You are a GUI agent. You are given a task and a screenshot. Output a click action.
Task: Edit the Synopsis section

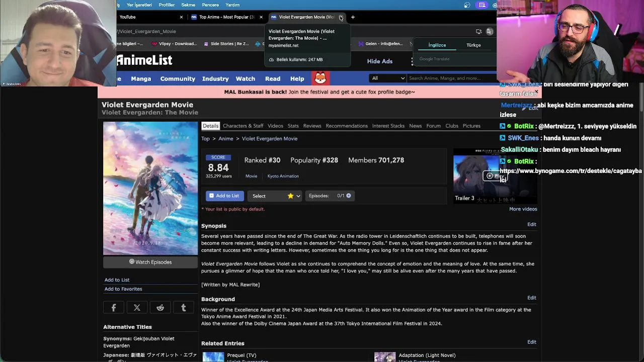(532, 224)
